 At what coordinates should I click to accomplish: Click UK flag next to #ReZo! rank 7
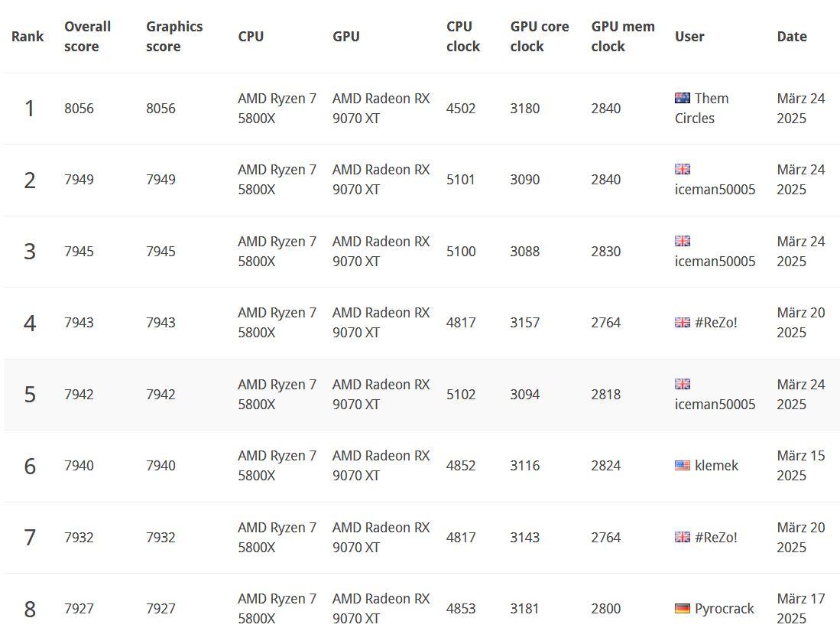point(682,537)
